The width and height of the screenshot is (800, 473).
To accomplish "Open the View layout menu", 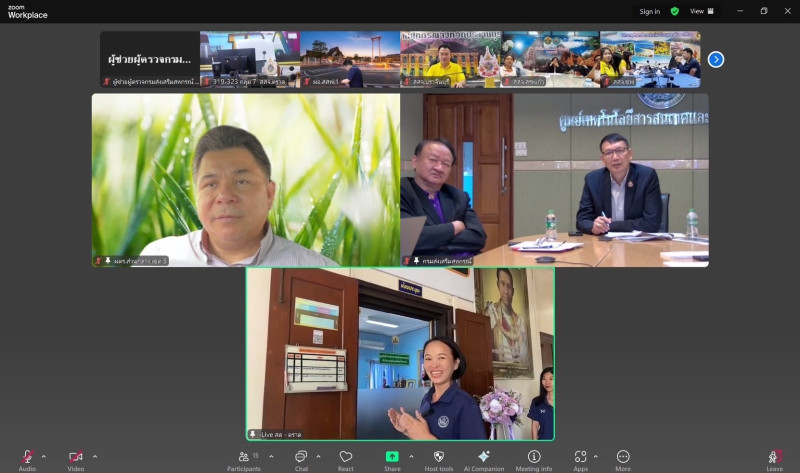I will pyautogui.click(x=702, y=11).
